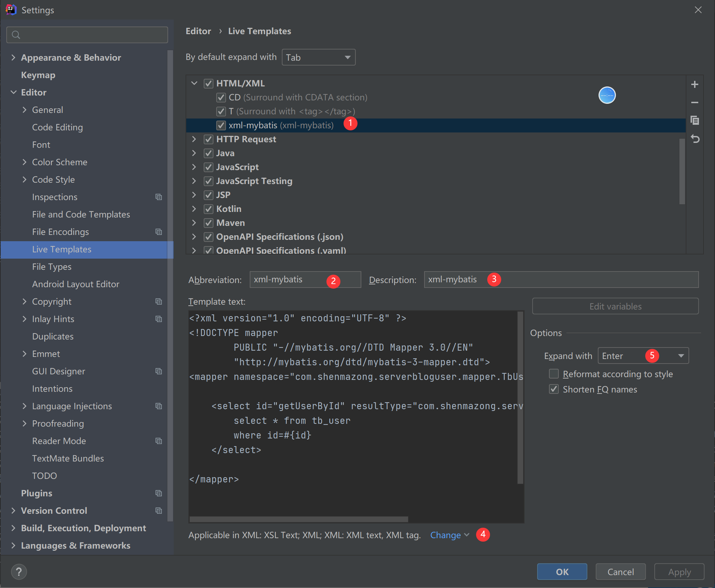Toggle the HTTP Request group checkbox
The image size is (715, 588).
pos(209,139)
